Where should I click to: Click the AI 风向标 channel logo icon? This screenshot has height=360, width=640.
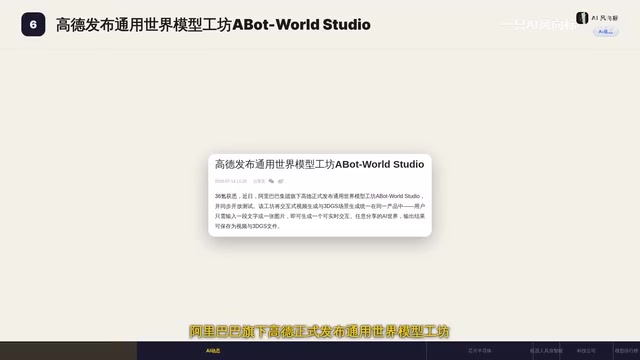[582, 18]
